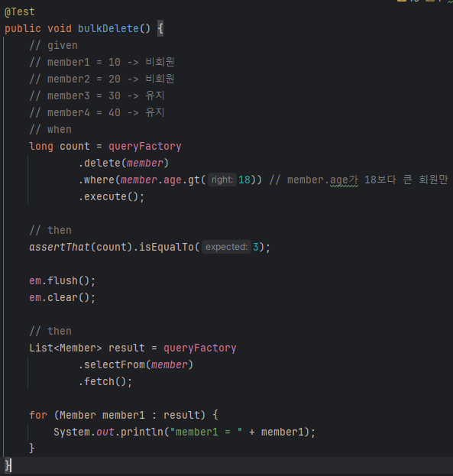Select the bulkDelete method name
The width and height of the screenshot is (453, 476).
coord(108,28)
